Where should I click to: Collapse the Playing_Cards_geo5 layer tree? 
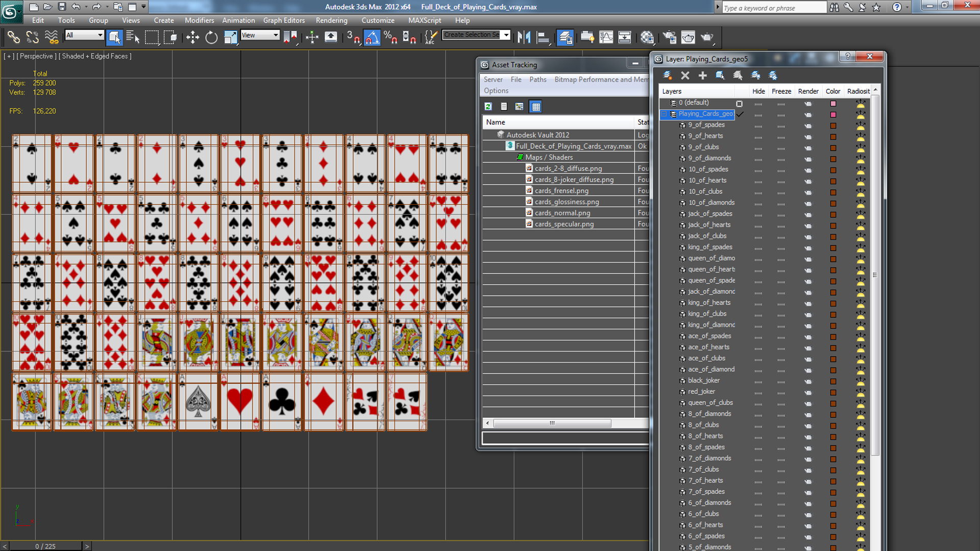click(664, 114)
